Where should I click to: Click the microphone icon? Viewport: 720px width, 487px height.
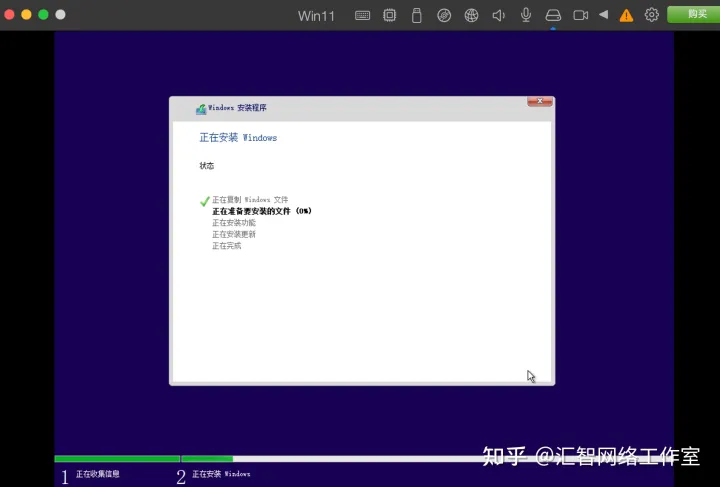(x=526, y=15)
